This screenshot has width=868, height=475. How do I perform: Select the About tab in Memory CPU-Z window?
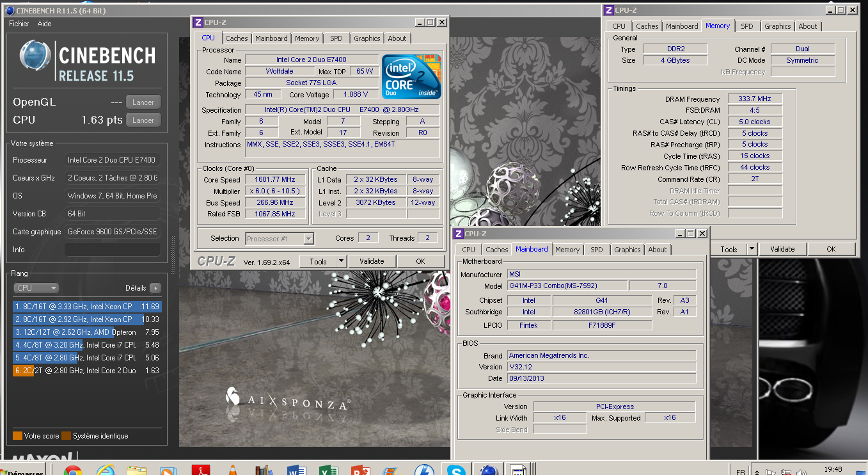pyautogui.click(x=808, y=26)
